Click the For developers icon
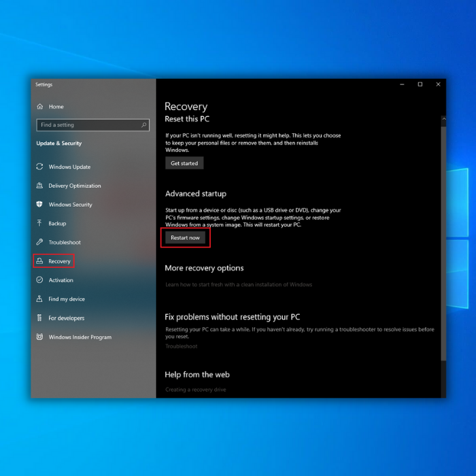Screen dimensions: 476x476 39,318
